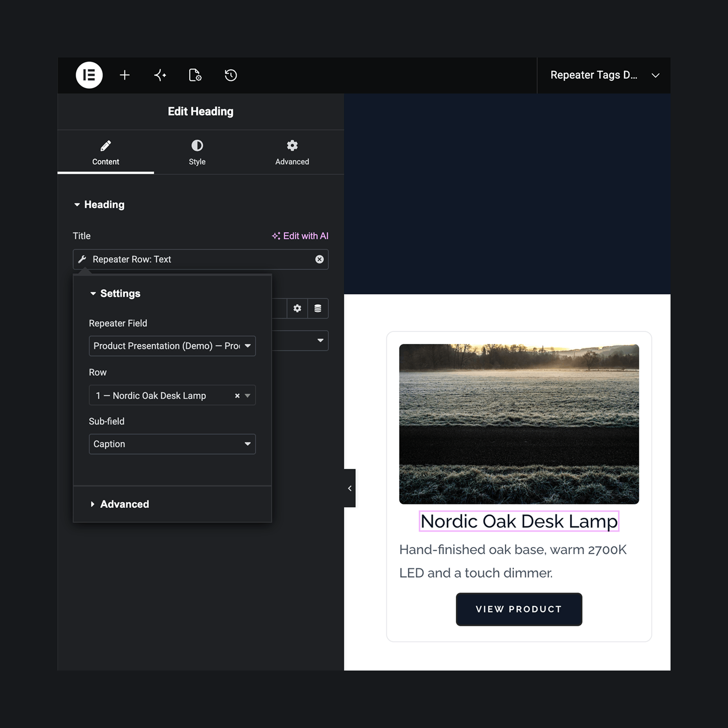Switch to the Advanced tab
Image resolution: width=728 pixels, height=728 pixels.
pos(292,152)
